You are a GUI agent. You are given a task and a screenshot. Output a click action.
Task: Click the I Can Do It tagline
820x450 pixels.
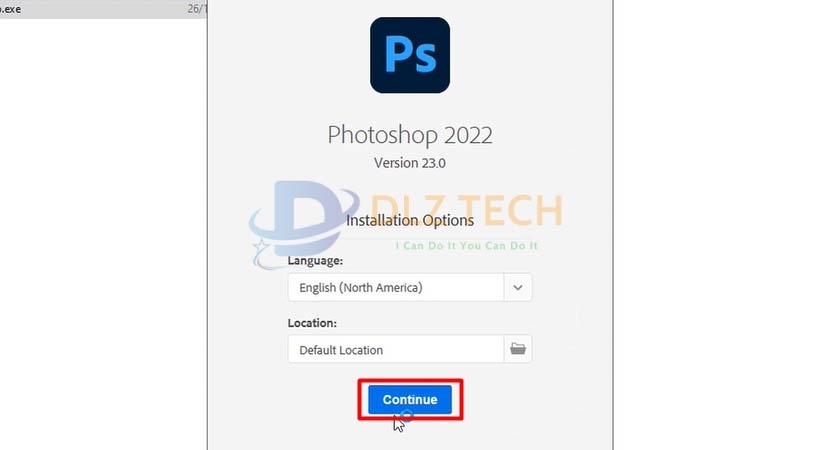(466, 246)
